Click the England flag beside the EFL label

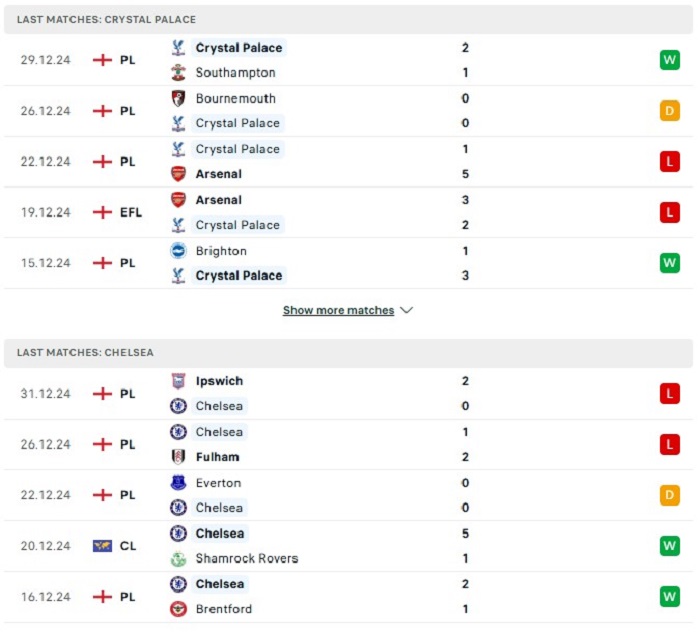[x=102, y=213]
